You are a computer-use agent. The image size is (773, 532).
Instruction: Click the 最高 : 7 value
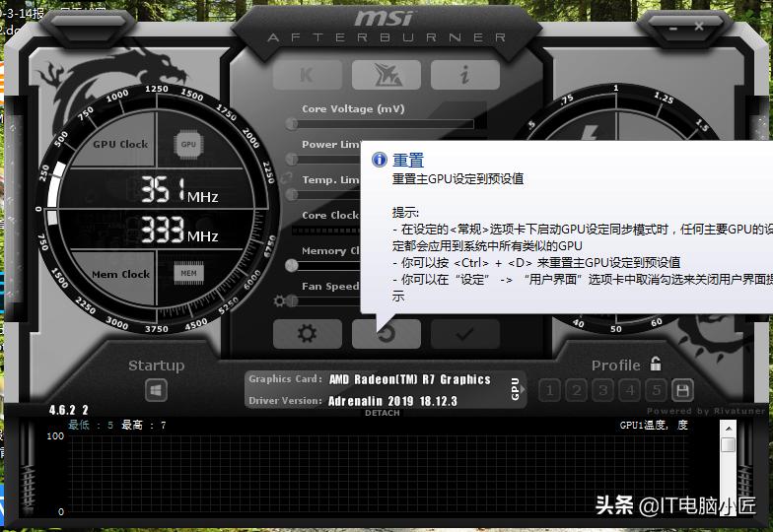point(144,425)
